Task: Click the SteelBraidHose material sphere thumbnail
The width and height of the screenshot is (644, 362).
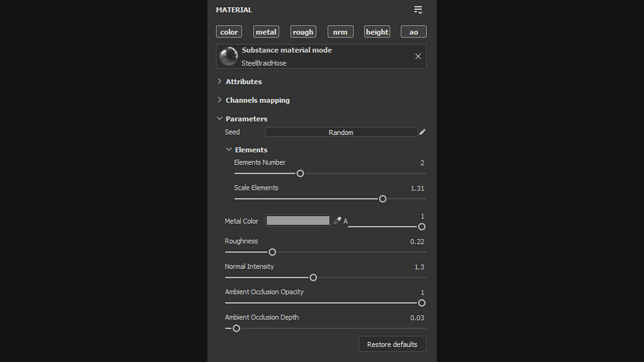Action: [x=228, y=56]
